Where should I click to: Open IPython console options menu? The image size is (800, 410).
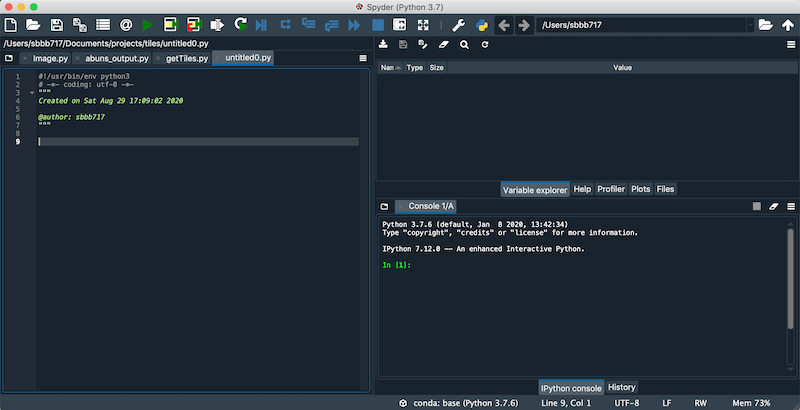791,206
